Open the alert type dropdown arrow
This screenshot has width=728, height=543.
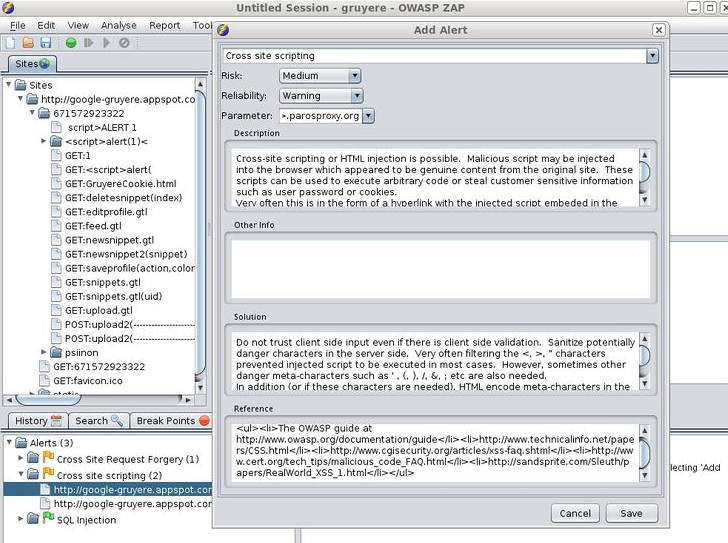point(652,56)
